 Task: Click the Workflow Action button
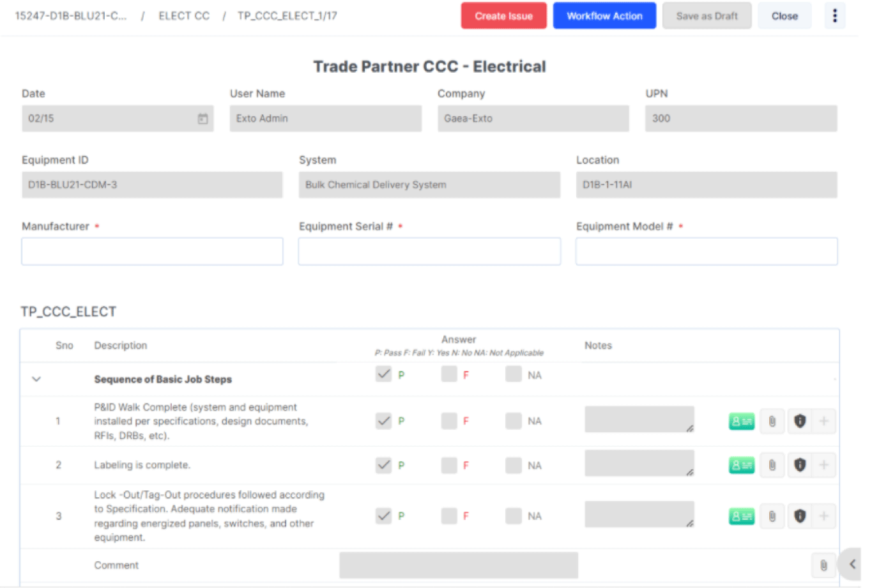[604, 16]
